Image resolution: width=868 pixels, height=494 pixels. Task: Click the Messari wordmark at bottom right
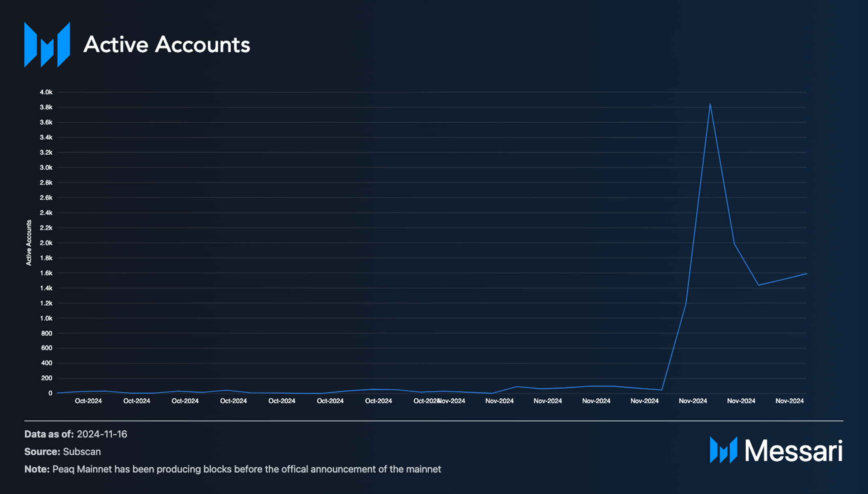[793, 451]
